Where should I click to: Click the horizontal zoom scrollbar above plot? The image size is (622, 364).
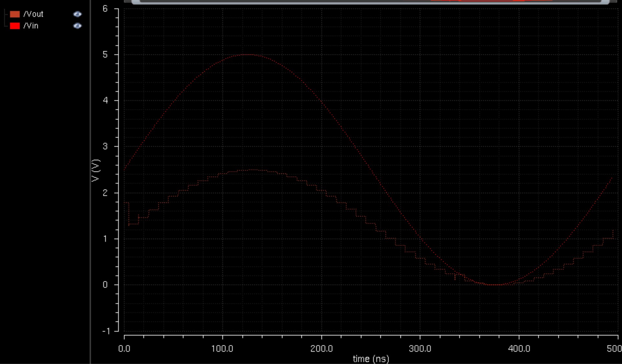[x=370, y=2]
